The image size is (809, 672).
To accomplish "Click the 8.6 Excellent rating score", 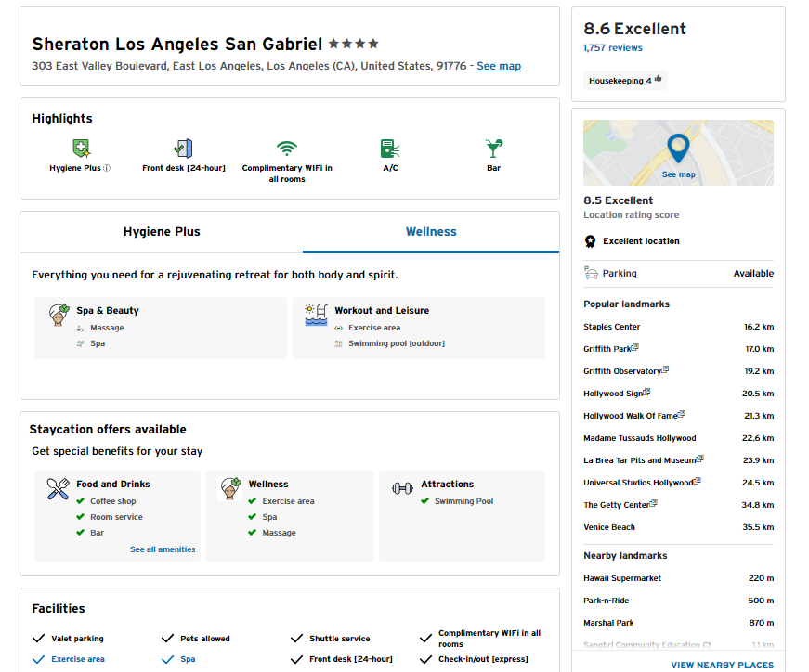I will (634, 29).
